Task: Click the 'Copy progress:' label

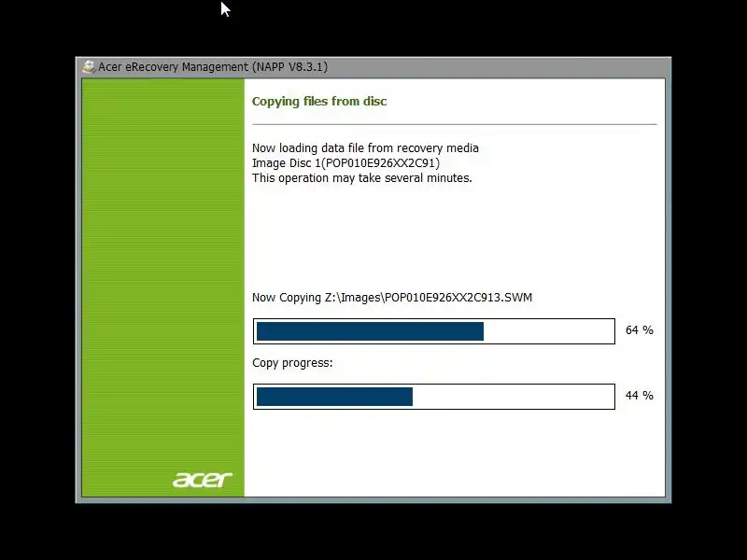Action: pos(292,363)
